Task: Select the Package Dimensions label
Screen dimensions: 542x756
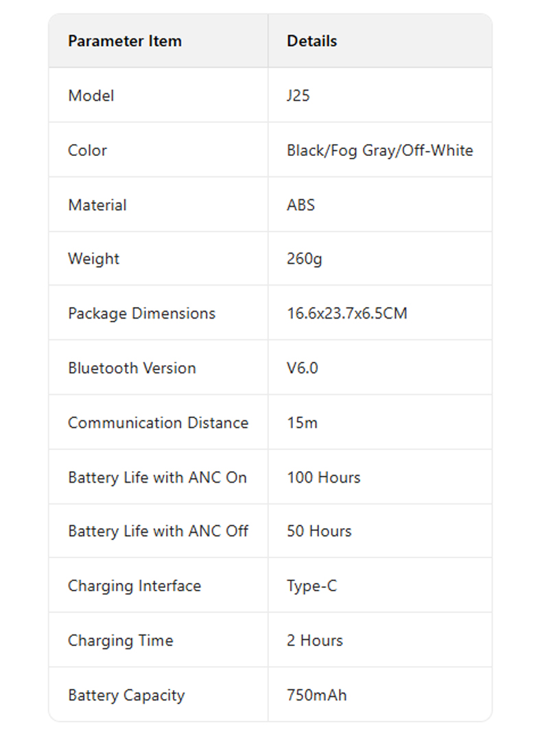Action: (141, 313)
